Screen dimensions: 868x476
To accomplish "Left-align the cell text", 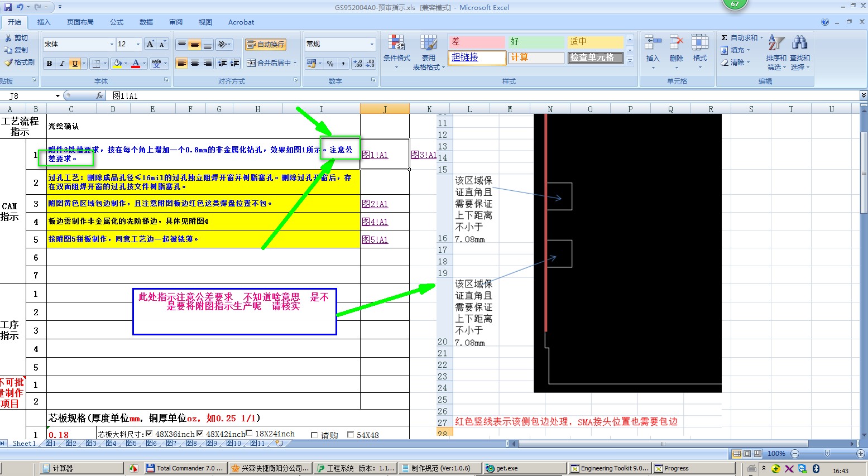I will click(182, 63).
